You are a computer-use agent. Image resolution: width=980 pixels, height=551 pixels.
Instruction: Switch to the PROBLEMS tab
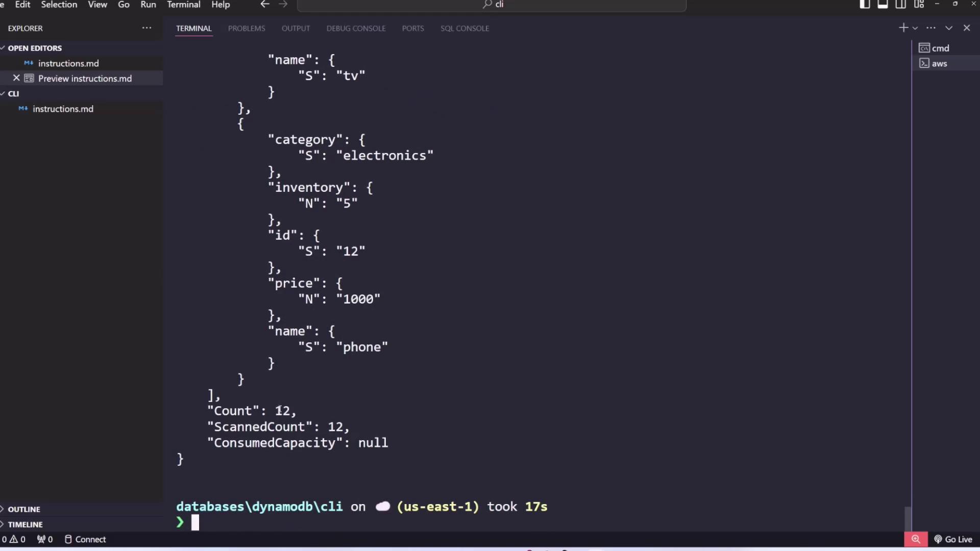tap(247, 29)
